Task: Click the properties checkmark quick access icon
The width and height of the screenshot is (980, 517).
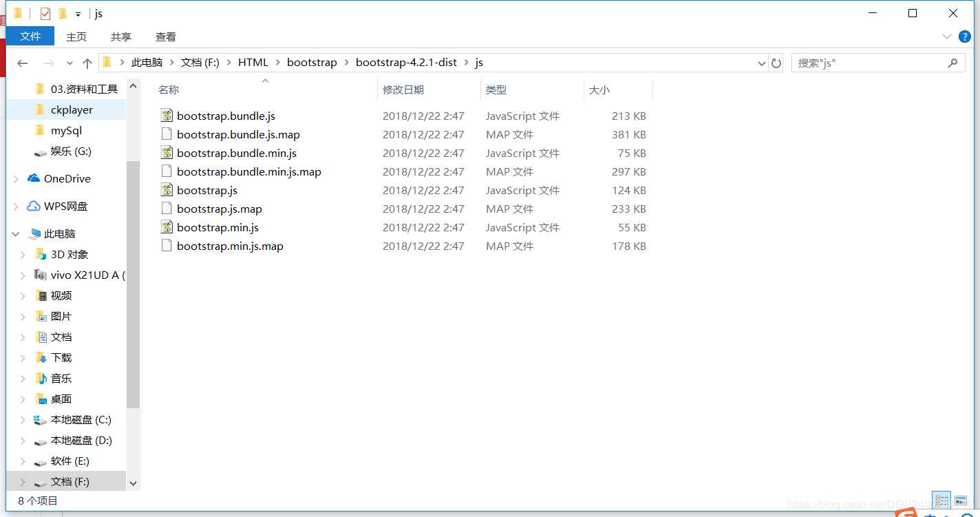Action: (45, 14)
